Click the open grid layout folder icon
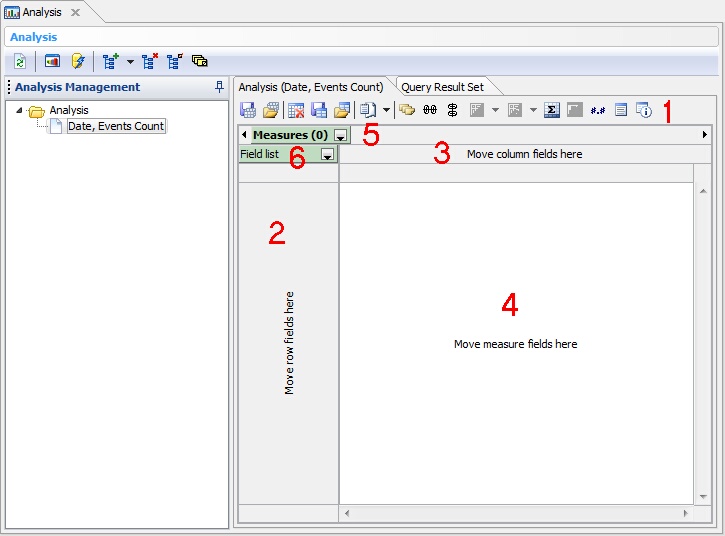The width and height of the screenshot is (725, 536). 271,110
